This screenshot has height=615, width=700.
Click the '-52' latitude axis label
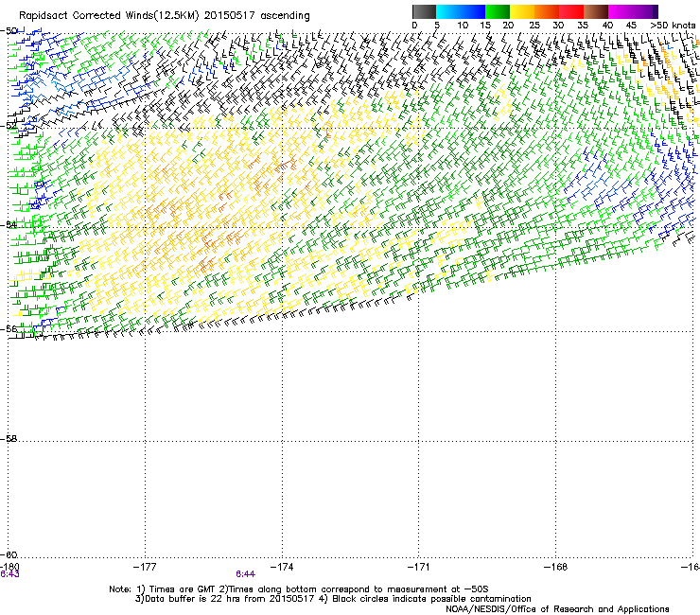point(9,126)
